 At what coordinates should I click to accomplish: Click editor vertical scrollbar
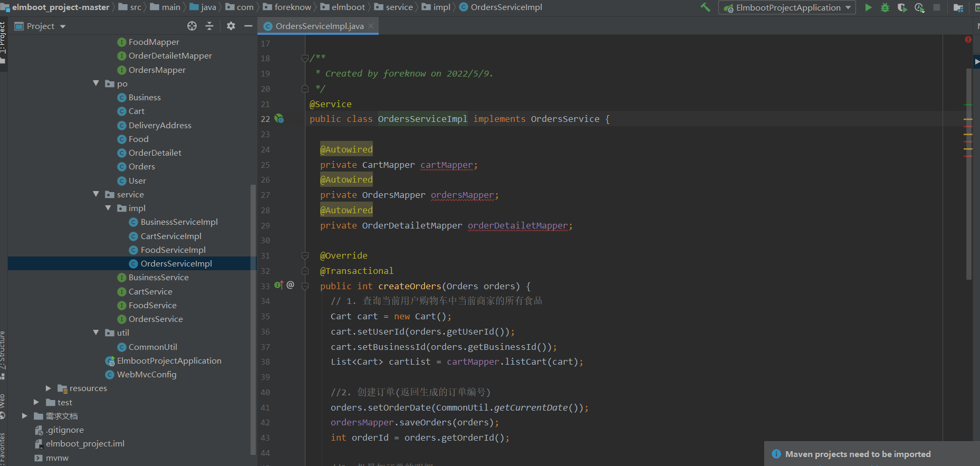968,174
